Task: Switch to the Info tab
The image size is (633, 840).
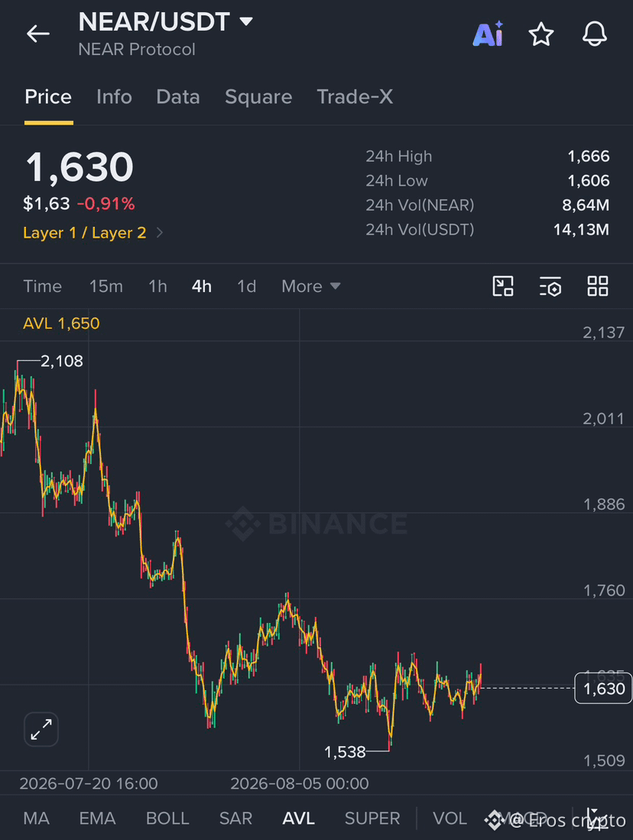Action: point(114,97)
